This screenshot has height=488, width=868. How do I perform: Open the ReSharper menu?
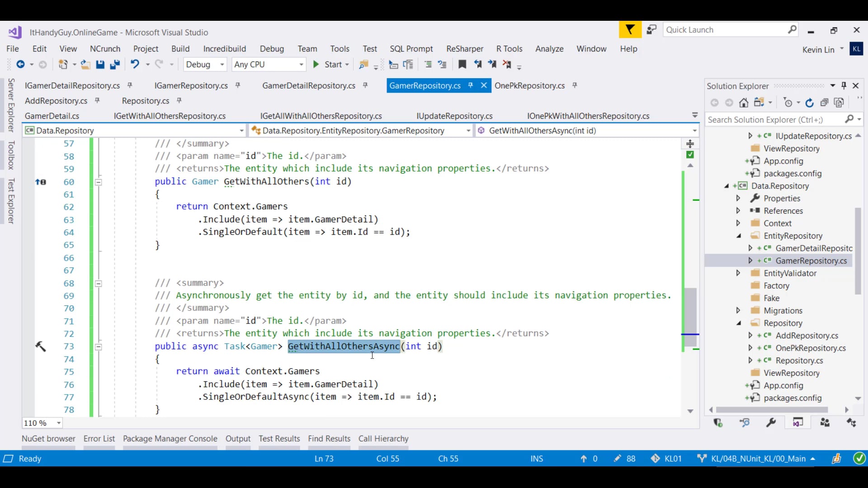464,49
